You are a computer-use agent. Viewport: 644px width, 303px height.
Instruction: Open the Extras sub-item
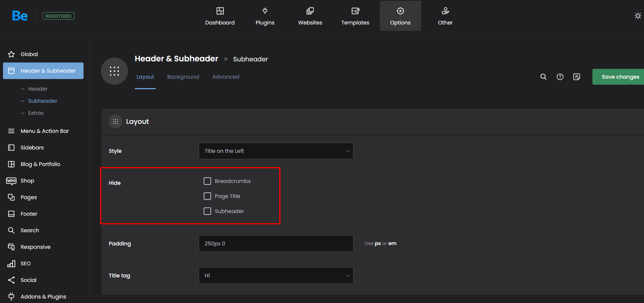[x=36, y=113]
